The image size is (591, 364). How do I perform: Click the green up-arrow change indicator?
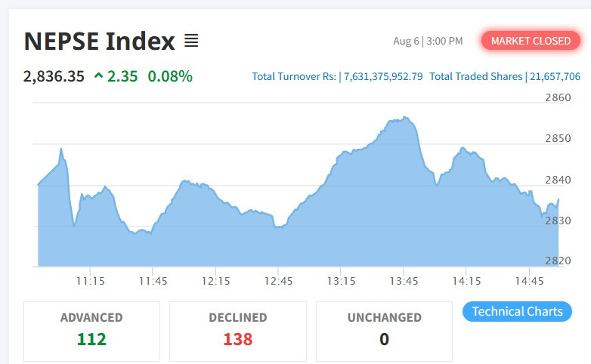point(98,76)
